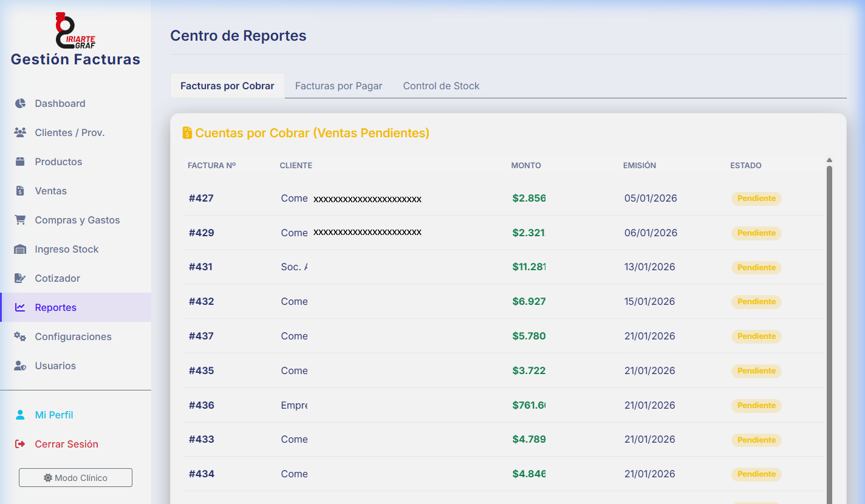Click the emission date 06/01/2026
The width and height of the screenshot is (865, 504).
pos(651,233)
